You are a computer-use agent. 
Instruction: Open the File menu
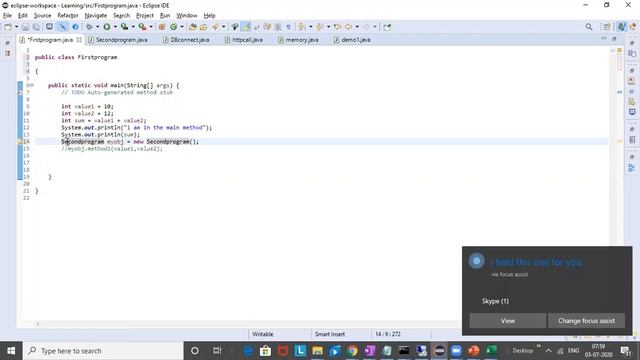coord(7,16)
